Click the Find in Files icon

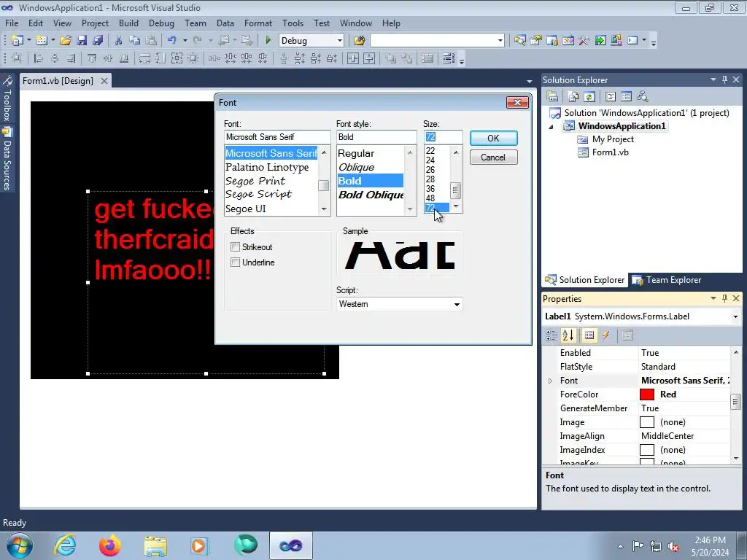point(359,41)
